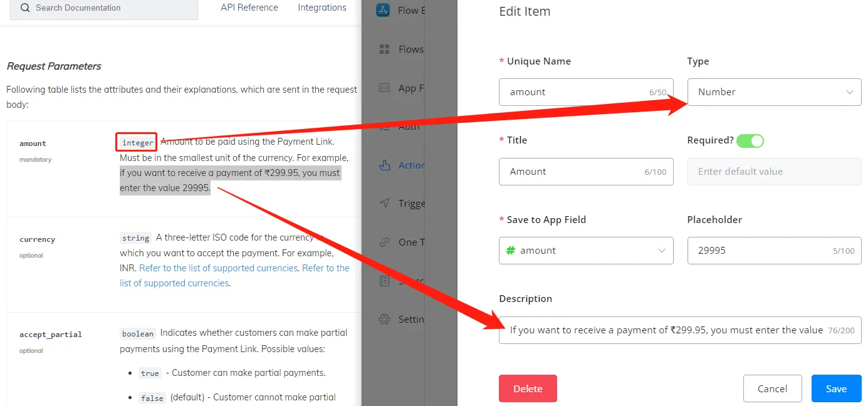Screen dimensions: 868x406
Task: Click the Type dropdown chevron arrow
Action: (x=849, y=92)
